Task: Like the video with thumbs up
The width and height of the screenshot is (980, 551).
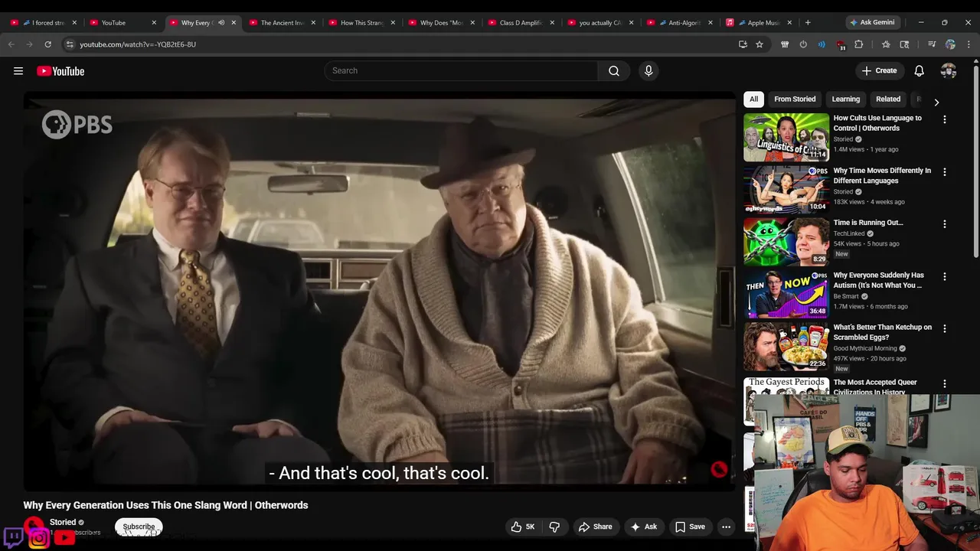Action: [523, 527]
